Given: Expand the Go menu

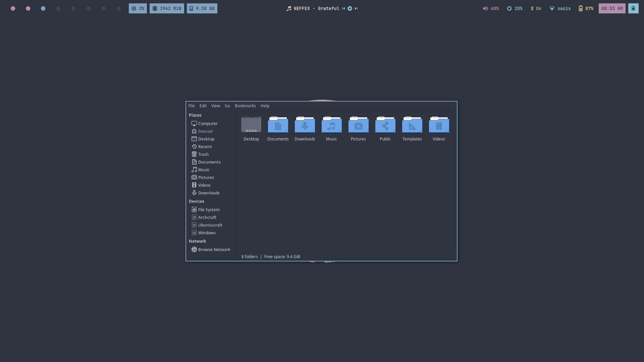Looking at the screenshot, I should coord(227,106).
